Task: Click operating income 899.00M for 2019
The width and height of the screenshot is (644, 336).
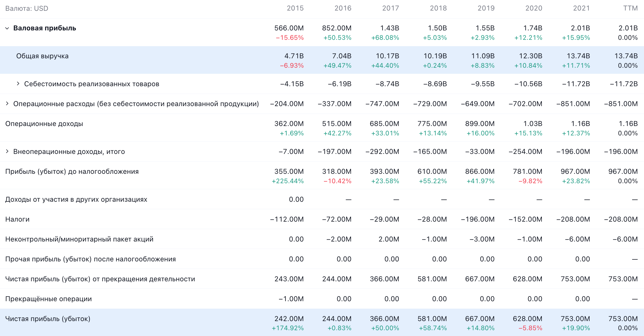Action: [480, 124]
